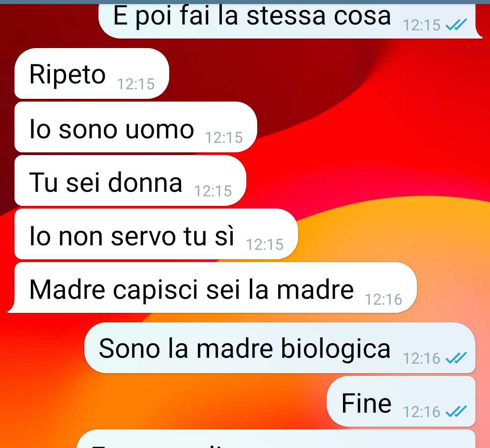Tap timestamp on 'Sono la madre biologica'
Screen dimensions: 490x448
pos(421,358)
